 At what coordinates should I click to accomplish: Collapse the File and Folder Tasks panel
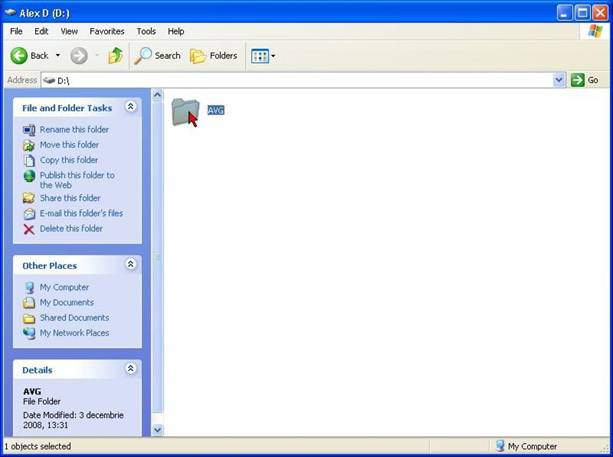130,107
